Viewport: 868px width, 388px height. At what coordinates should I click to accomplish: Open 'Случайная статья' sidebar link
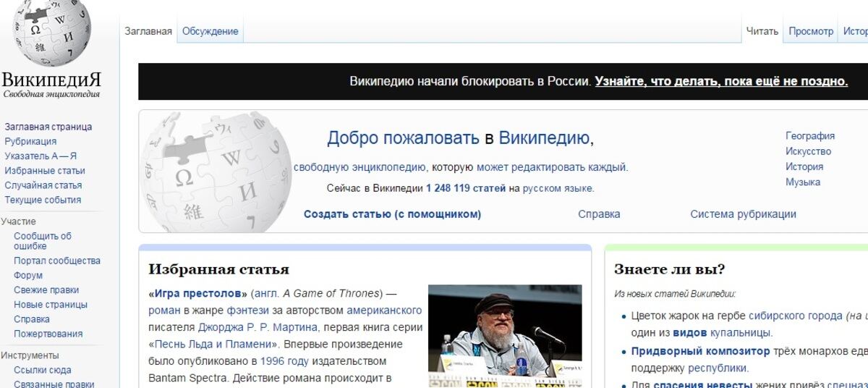[x=43, y=185]
